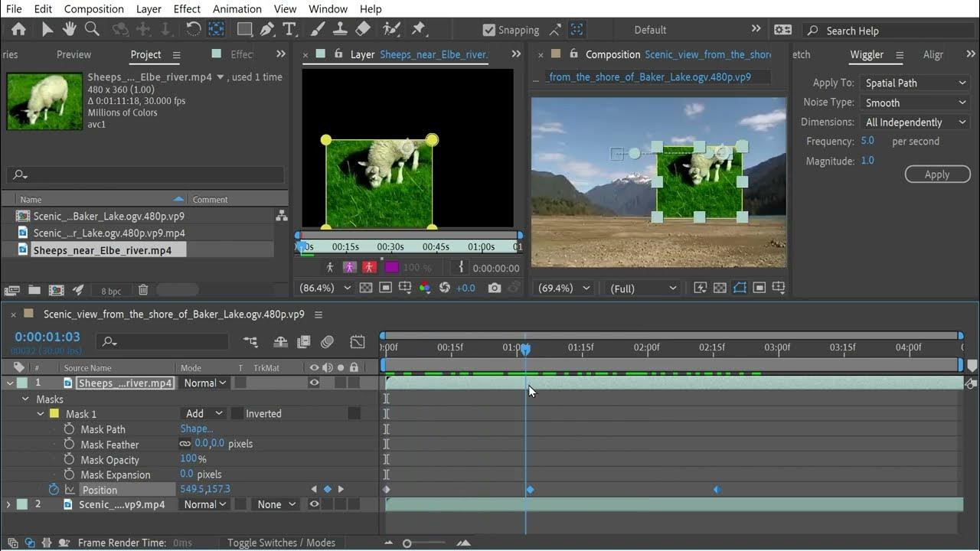Click the composition mini-flowchart icon in timeline
This screenshot has height=551, width=980.
click(250, 342)
